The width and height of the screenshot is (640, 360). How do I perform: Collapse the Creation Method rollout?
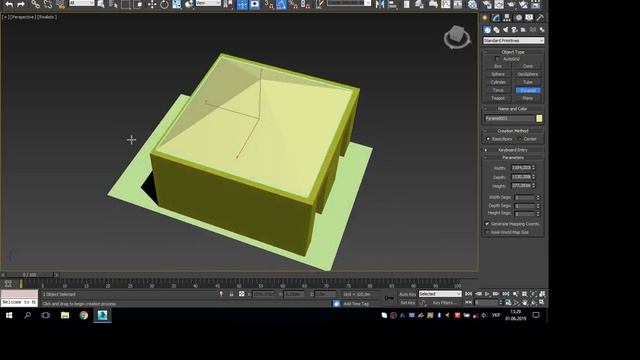[x=513, y=131]
